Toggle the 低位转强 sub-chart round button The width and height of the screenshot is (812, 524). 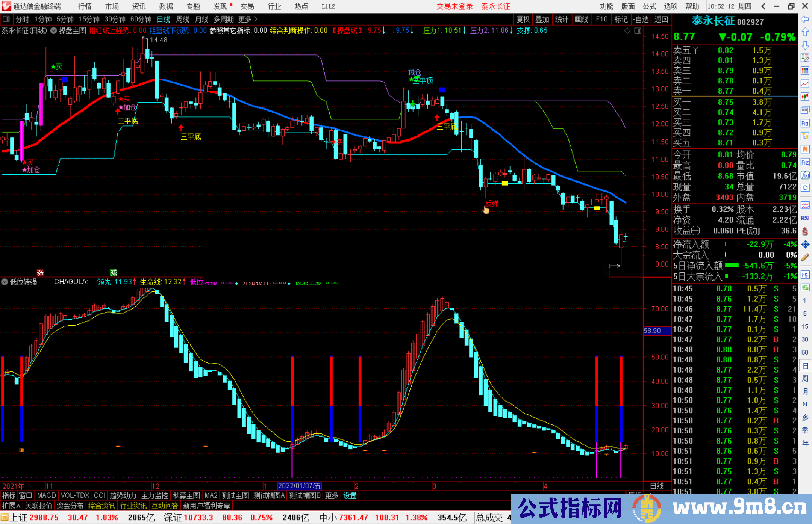5,282
